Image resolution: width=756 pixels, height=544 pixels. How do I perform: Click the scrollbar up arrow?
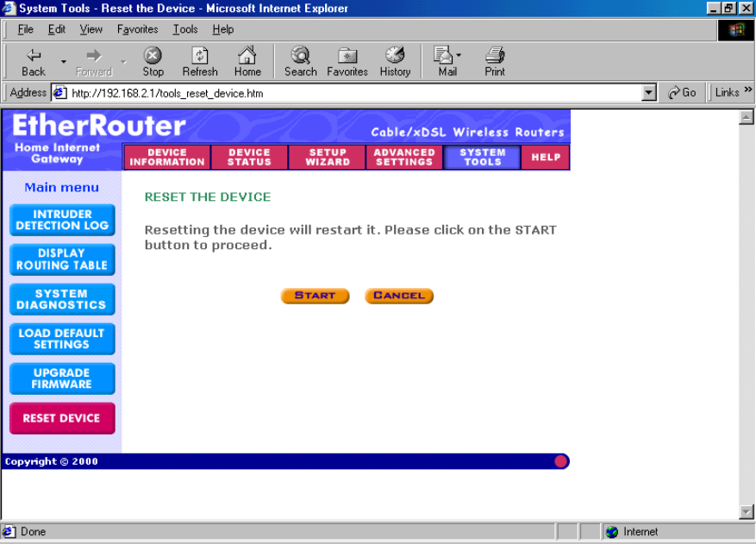pos(746,117)
